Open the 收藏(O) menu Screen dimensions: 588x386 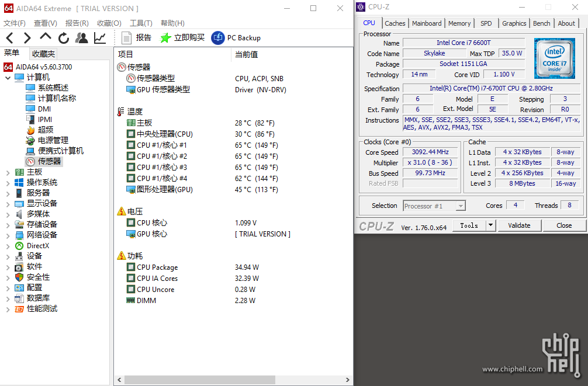coord(109,23)
